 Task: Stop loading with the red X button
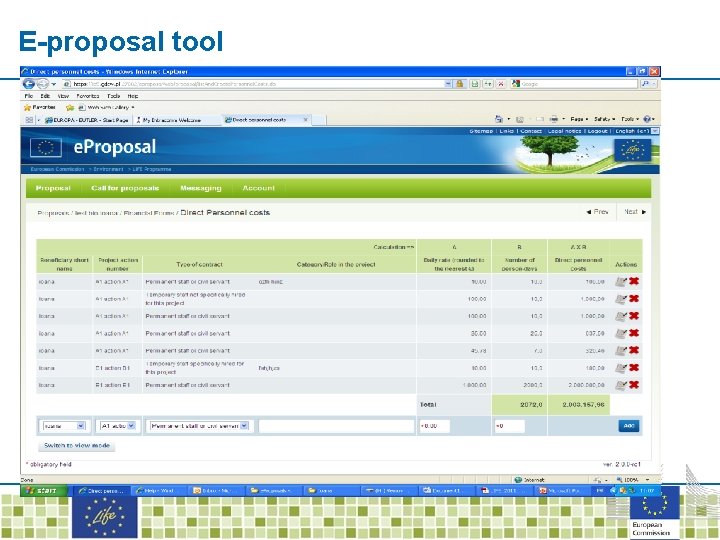501,84
